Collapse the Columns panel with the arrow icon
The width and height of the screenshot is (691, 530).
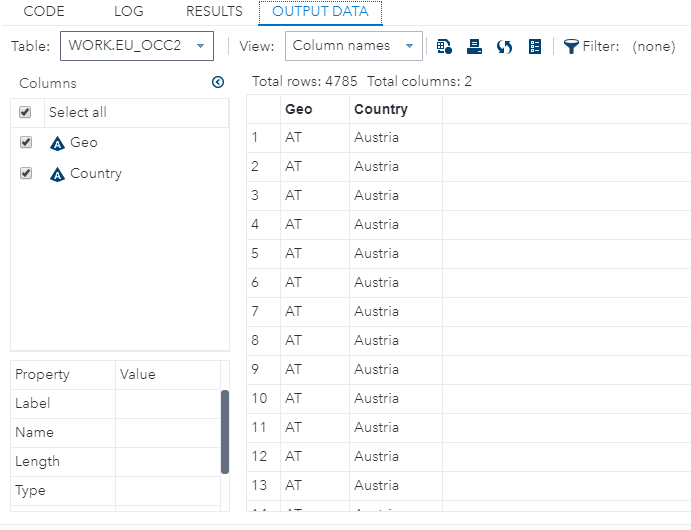tap(218, 83)
